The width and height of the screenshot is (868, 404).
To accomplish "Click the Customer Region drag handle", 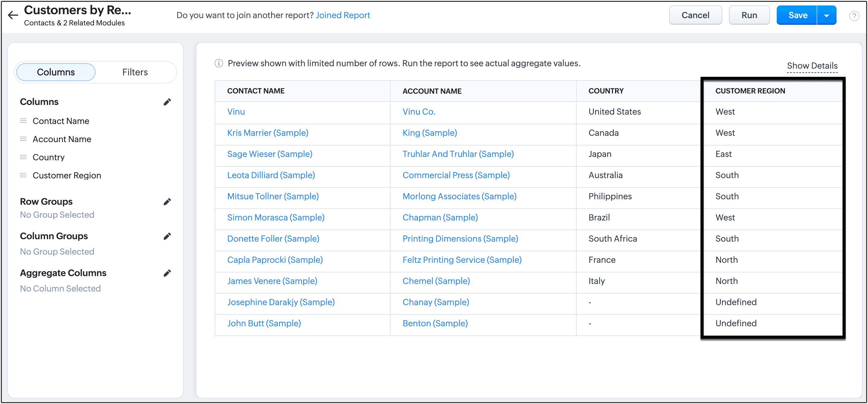I will click(x=23, y=175).
